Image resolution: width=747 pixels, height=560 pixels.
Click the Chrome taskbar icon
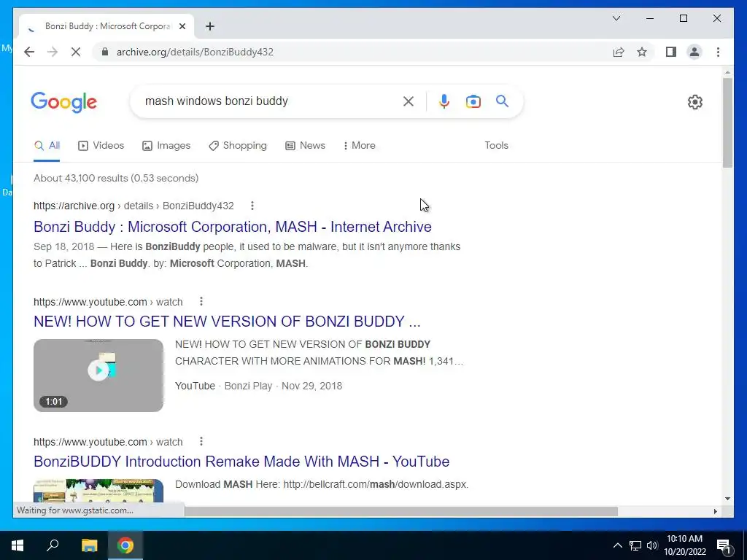125,545
